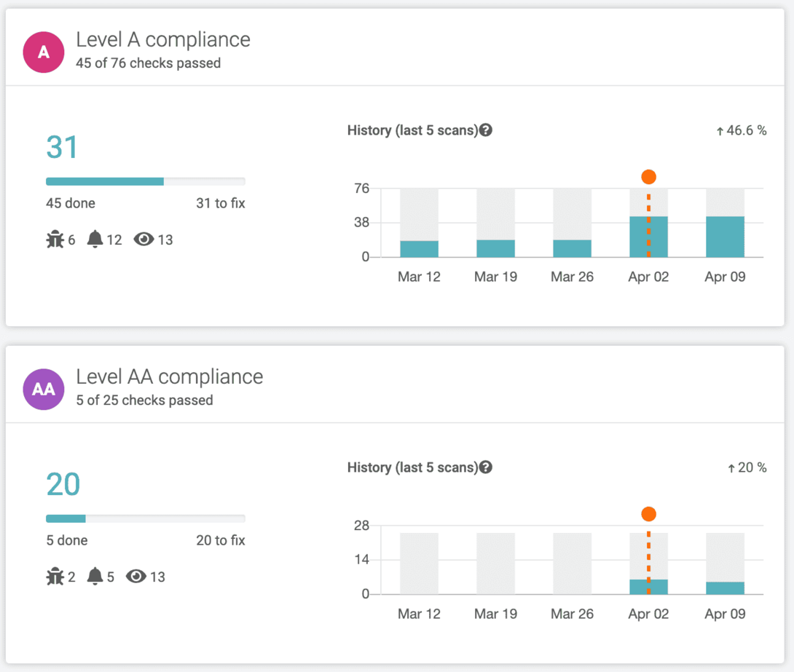This screenshot has height=672, width=794.
Task: Open the help icon next to Level A history
Action: coord(486,130)
